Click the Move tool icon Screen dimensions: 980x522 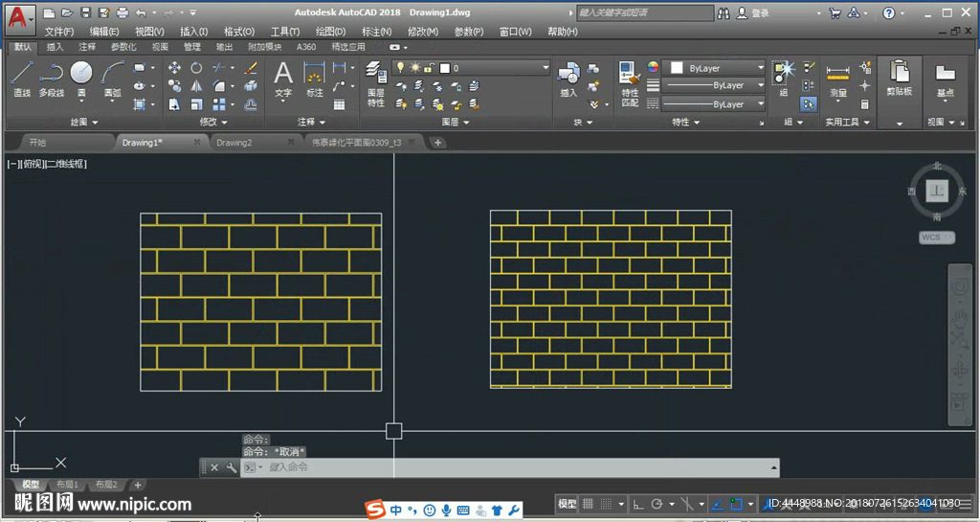[174, 67]
